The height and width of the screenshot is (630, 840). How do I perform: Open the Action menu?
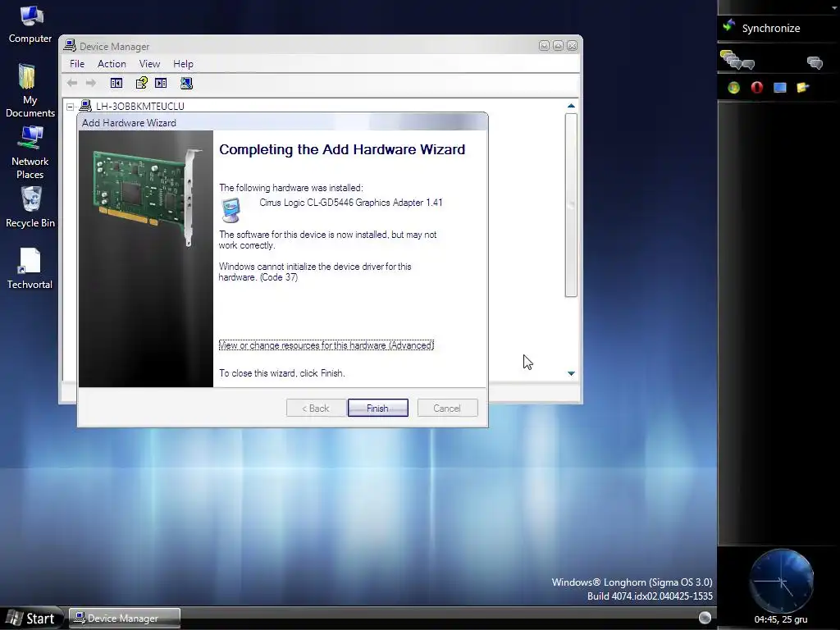coord(112,64)
